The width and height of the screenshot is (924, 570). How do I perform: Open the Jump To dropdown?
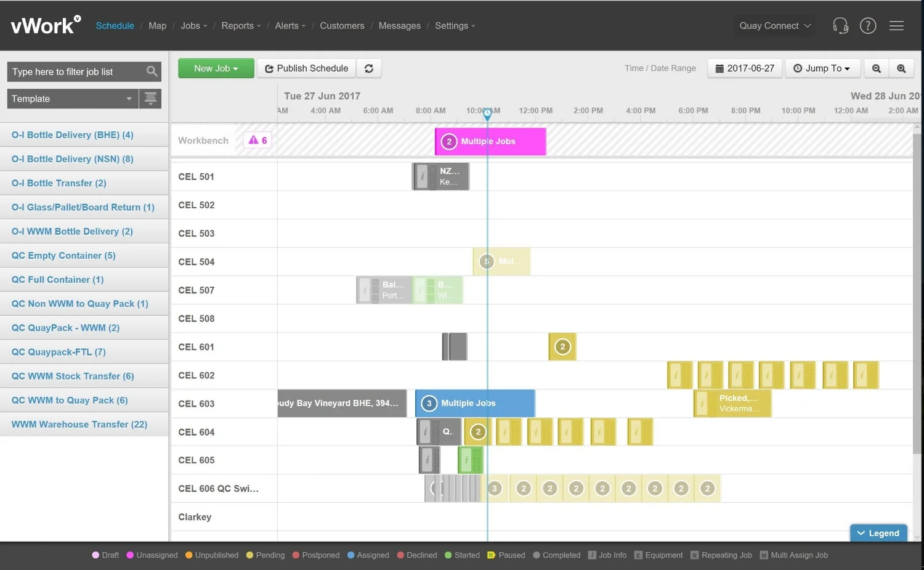pos(822,68)
